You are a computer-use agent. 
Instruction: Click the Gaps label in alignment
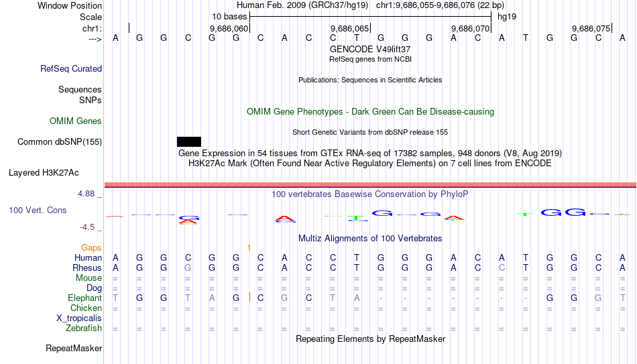[91, 248]
